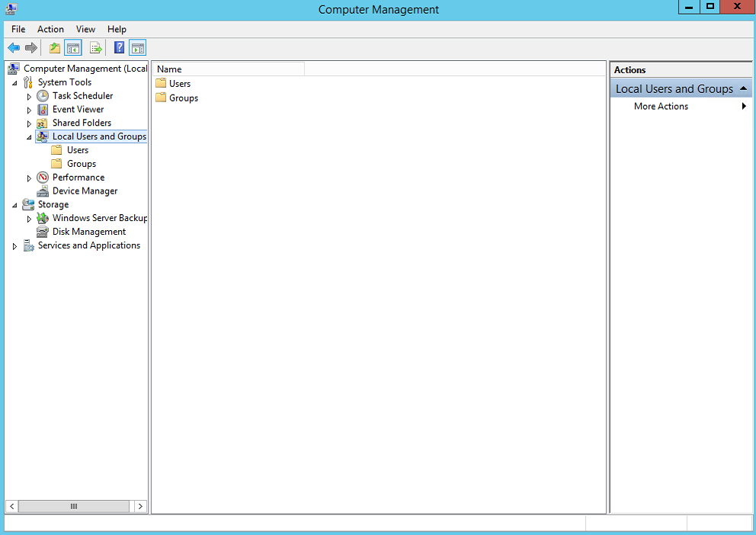This screenshot has width=756, height=535.
Task: Toggle the Show/Hide Console Tree icon
Action: click(x=73, y=48)
